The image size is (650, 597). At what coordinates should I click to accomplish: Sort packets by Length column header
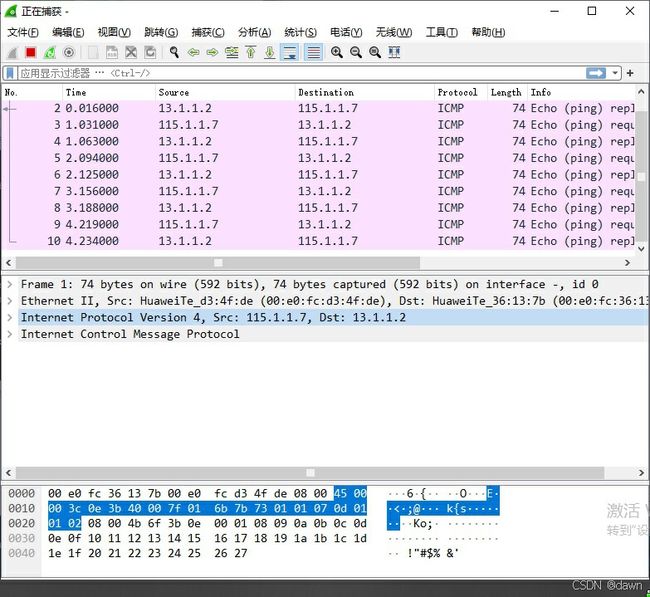pos(507,92)
